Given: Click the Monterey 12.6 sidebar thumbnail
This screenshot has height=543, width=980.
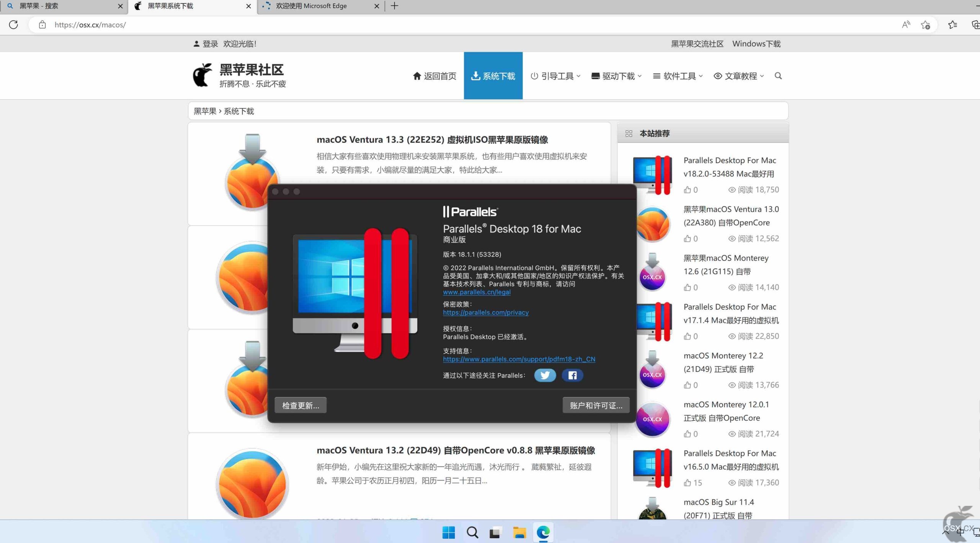Looking at the screenshot, I should point(652,272).
